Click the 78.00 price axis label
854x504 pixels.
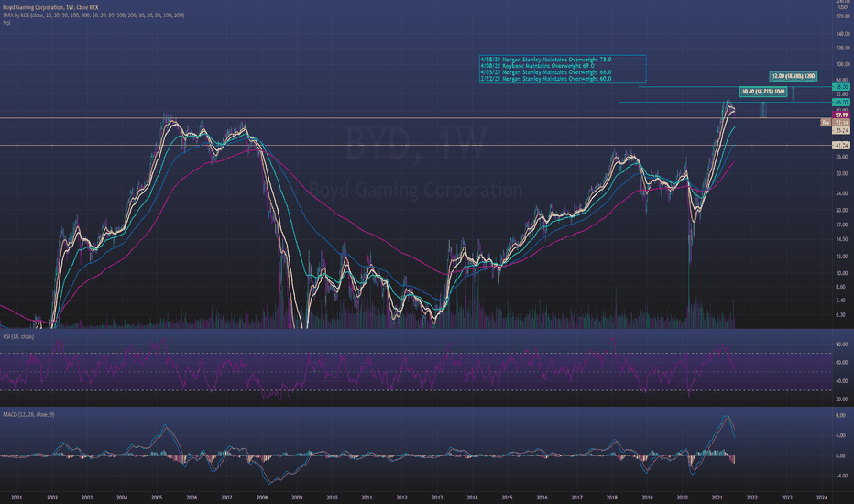point(841,87)
